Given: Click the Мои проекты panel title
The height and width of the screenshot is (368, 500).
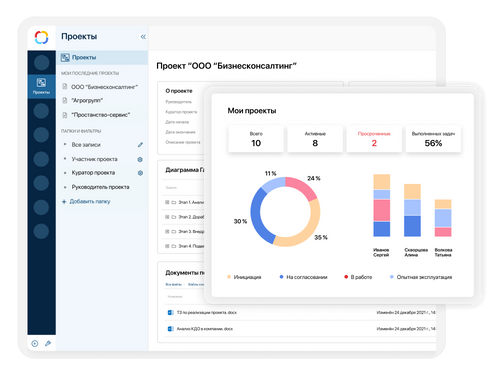Looking at the screenshot, I should point(252,111).
